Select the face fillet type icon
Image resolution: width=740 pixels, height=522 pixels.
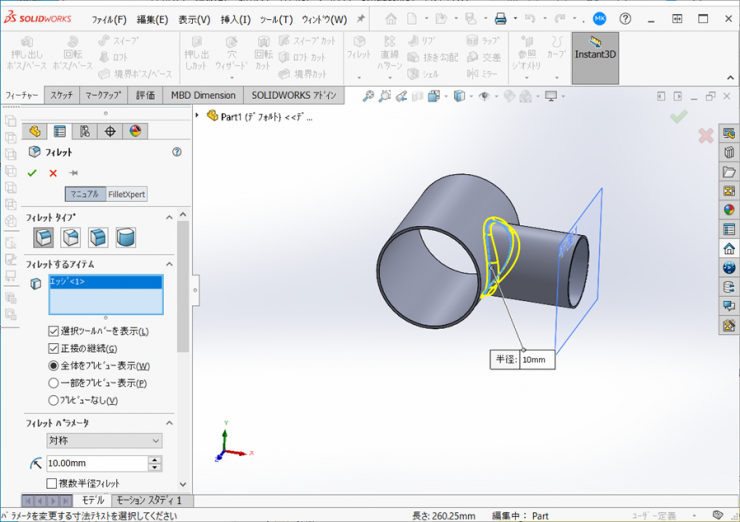point(98,238)
